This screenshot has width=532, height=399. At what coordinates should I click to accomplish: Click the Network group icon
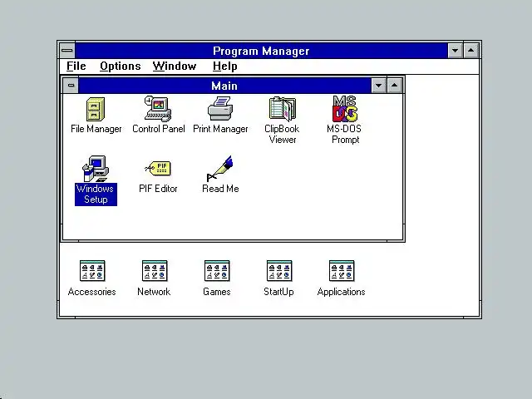tap(155, 271)
